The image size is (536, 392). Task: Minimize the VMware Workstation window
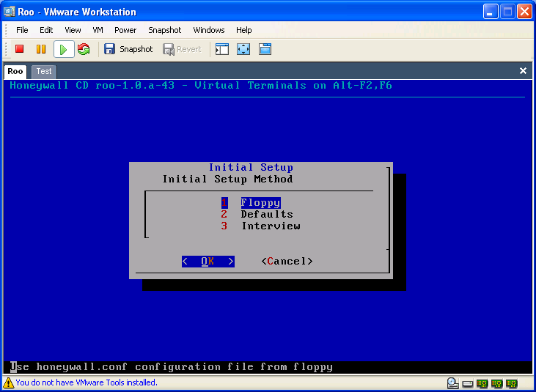[491, 12]
